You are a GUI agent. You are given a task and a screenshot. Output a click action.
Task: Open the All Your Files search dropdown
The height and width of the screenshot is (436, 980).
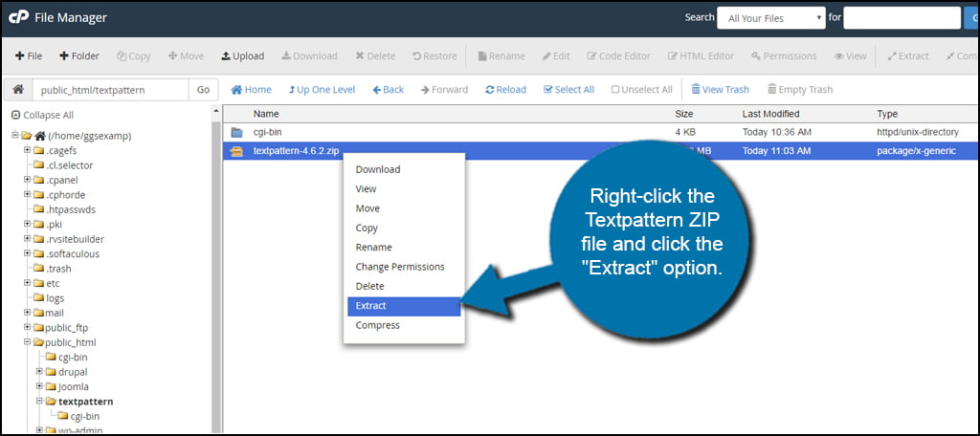pyautogui.click(x=772, y=18)
